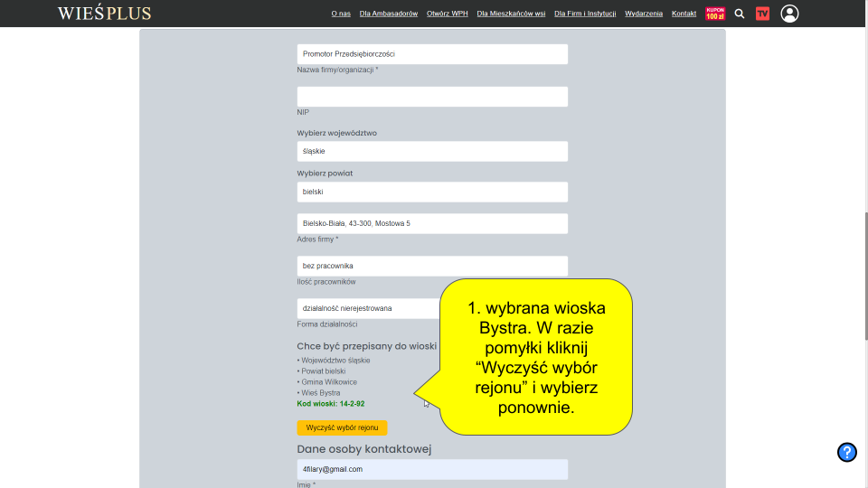Viewport: 868px width, 488px height.
Task: Open the blue help question mark button
Action: click(x=846, y=453)
